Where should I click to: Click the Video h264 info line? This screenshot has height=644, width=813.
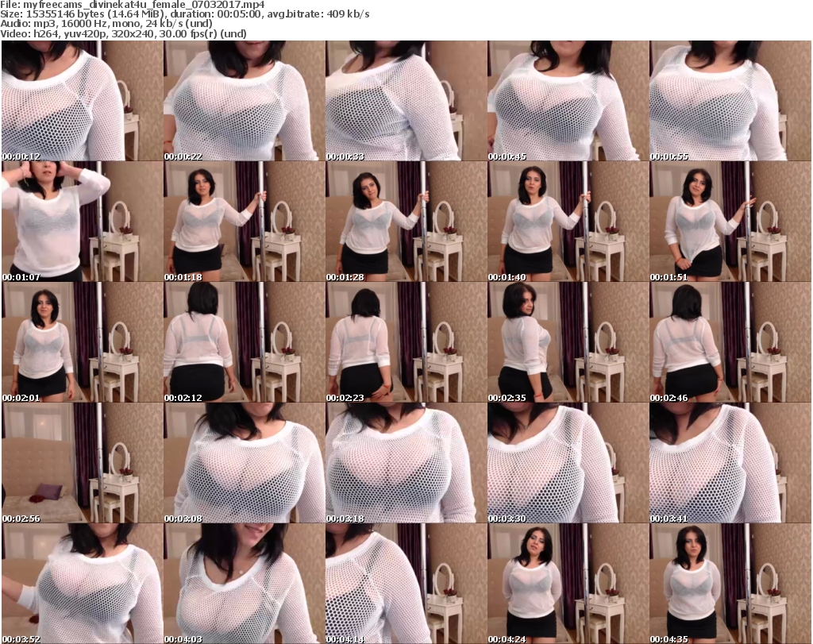click(x=123, y=33)
